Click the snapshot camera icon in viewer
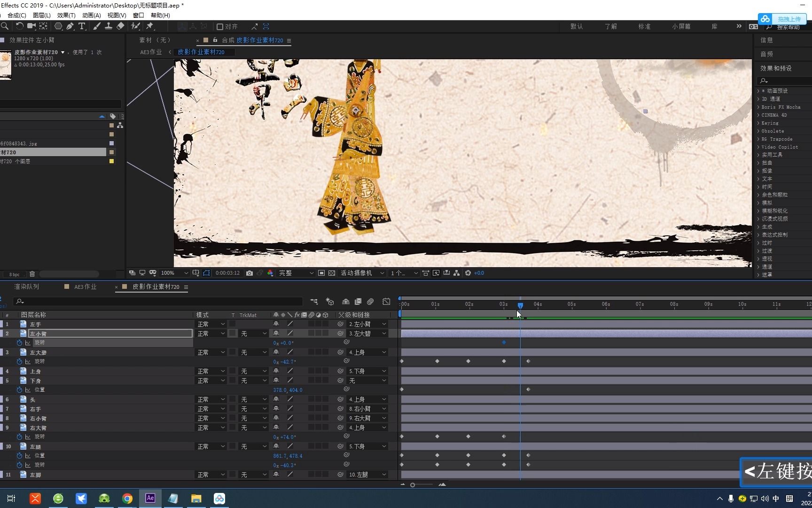 (x=249, y=273)
